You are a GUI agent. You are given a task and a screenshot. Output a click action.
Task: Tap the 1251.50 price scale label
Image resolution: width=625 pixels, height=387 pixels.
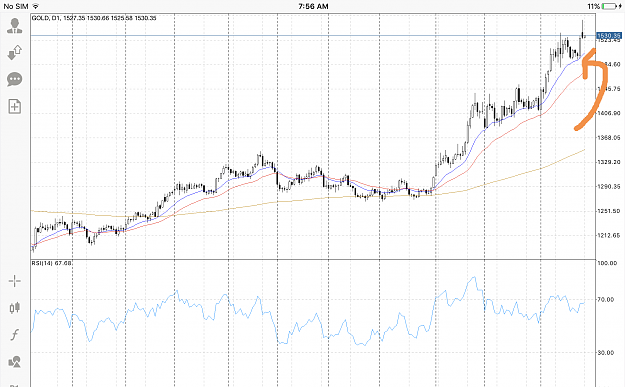click(x=609, y=211)
